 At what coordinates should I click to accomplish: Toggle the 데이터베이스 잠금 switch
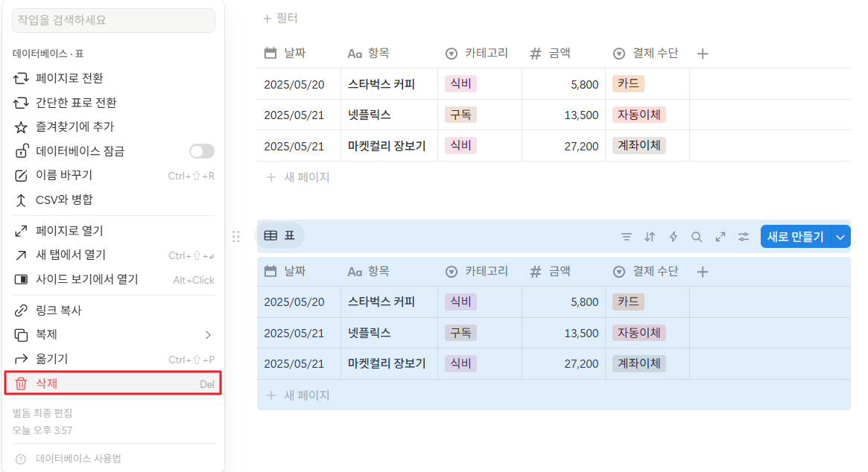[201, 150]
